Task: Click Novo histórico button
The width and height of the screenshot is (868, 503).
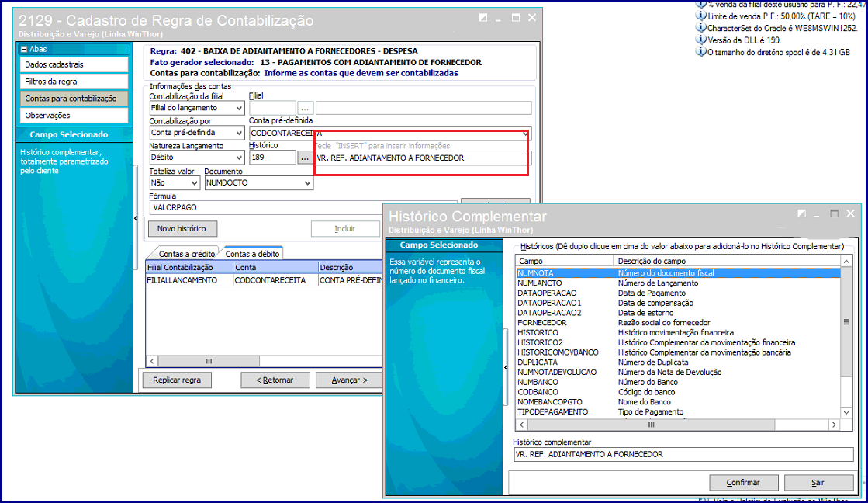Action: click(182, 228)
